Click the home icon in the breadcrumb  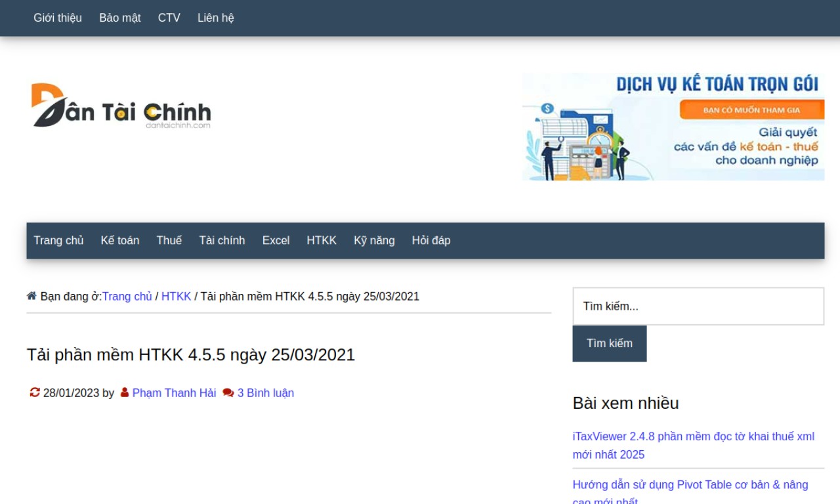pyautogui.click(x=31, y=296)
